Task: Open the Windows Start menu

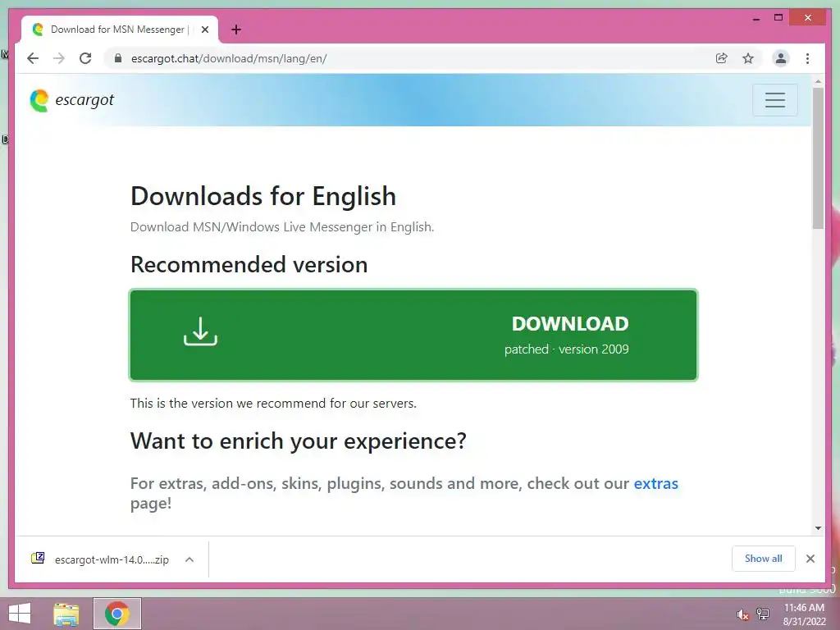Action: tap(20, 614)
